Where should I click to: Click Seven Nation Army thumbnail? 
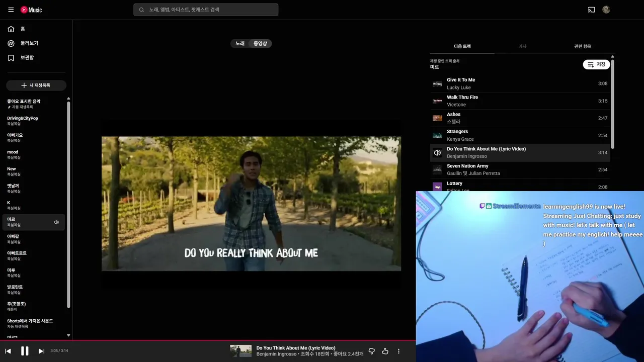[437, 169]
